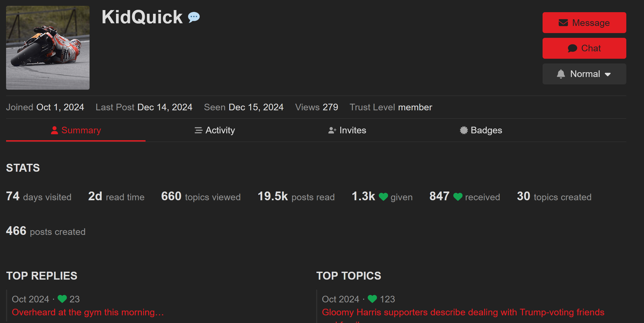Click KidQuick's motorcycle avatar image
The width and height of the screenshot is (644, 323).
point(48,48)
